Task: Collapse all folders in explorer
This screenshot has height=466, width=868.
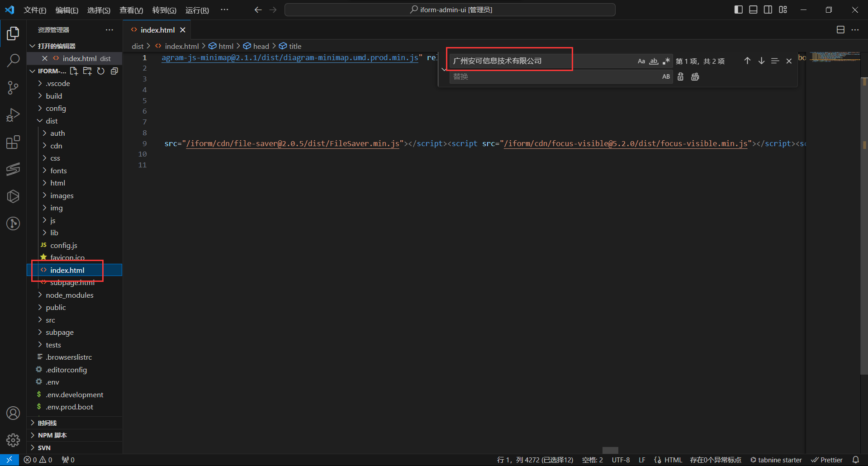Action: tap(114, 71)
